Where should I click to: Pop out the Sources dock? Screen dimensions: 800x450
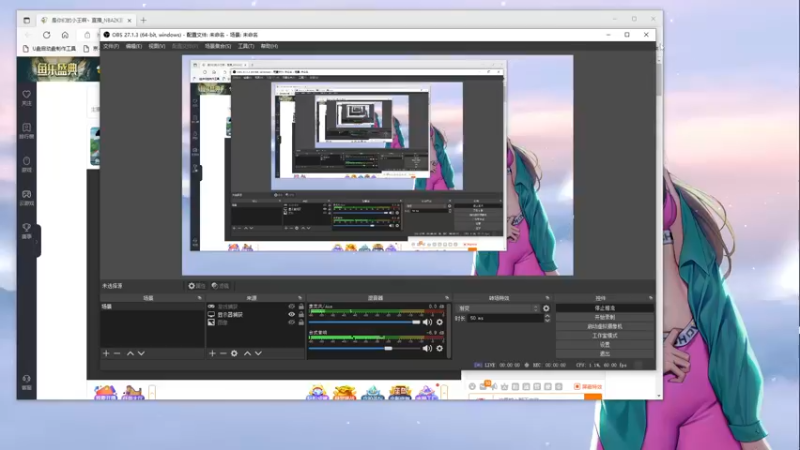[300, 298]
